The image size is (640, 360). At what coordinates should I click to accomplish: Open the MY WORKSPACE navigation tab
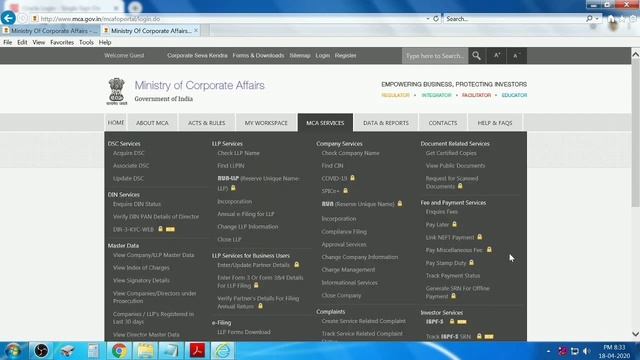(x=266, y=123)
